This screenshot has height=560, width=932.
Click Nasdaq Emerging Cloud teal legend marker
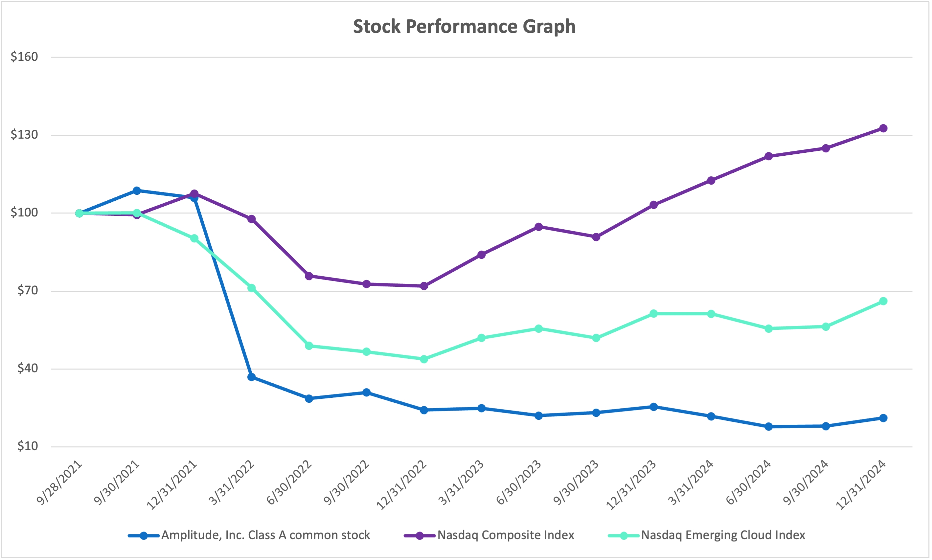pyautogui.click(x=623, y=535)
